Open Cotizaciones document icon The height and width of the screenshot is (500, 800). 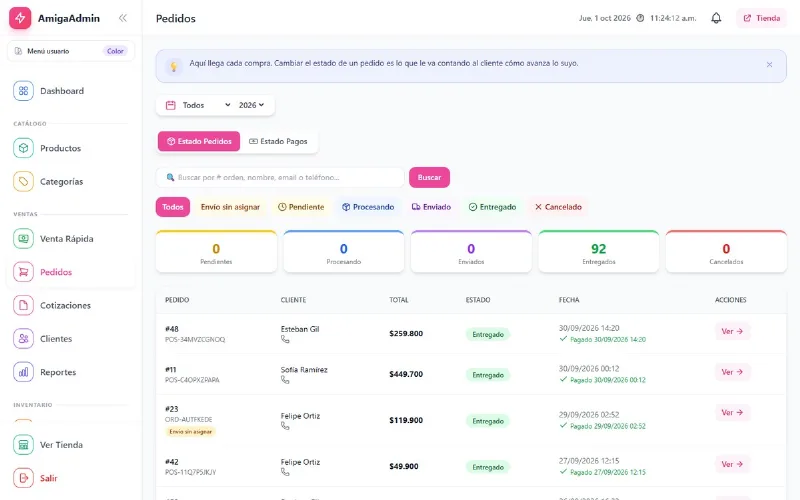[x=23, y=305]
